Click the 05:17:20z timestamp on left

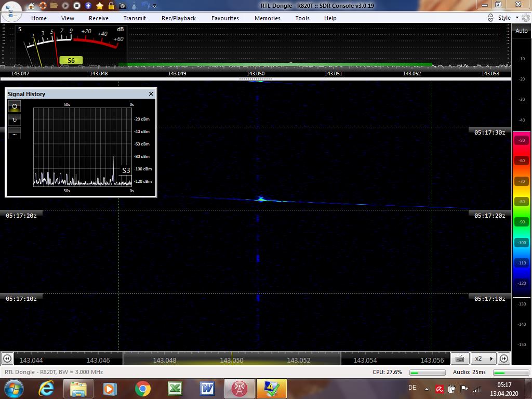(21, 216)
